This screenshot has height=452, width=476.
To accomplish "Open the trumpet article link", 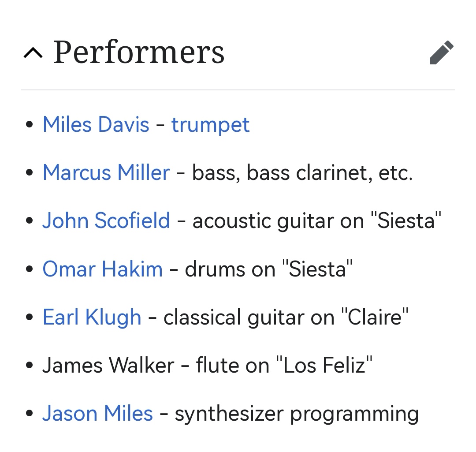I will (x=210, y=124).
